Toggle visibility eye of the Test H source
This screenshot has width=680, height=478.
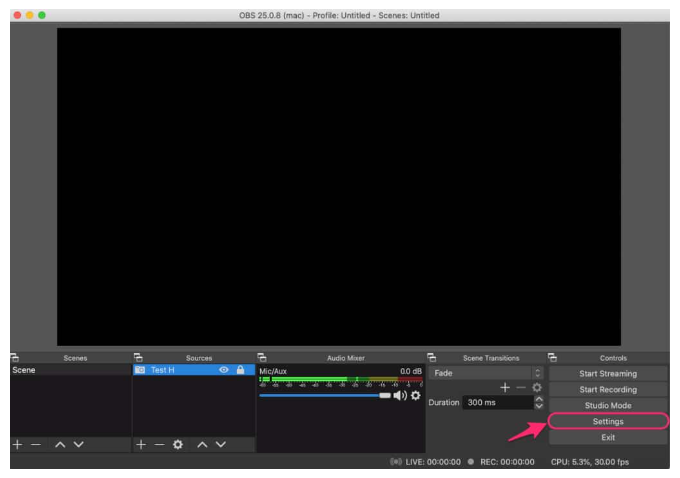point(224,370)
